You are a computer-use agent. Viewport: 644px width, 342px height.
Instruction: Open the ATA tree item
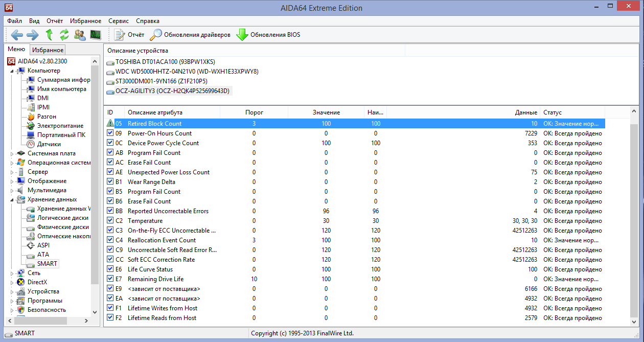(38, 255)
